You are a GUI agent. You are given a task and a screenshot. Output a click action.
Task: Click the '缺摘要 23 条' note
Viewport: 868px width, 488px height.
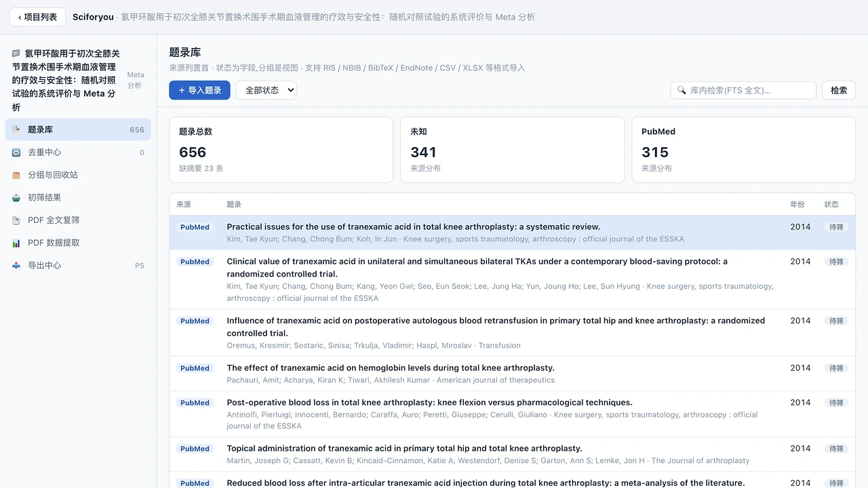click(201, 168)
